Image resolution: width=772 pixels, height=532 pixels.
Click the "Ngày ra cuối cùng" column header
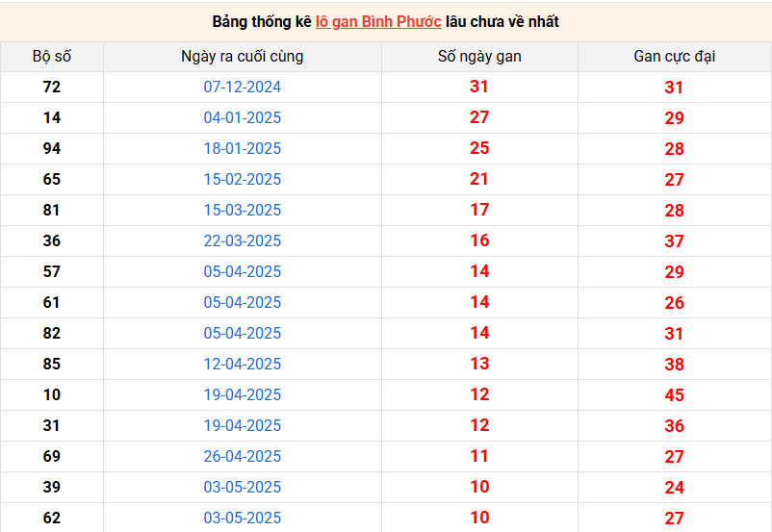[242, 56]
